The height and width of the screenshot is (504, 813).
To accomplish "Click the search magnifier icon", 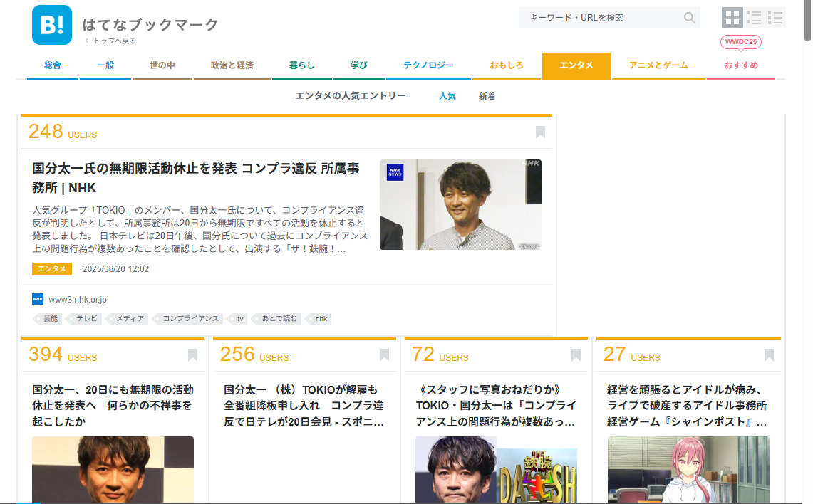I will 689,18.
